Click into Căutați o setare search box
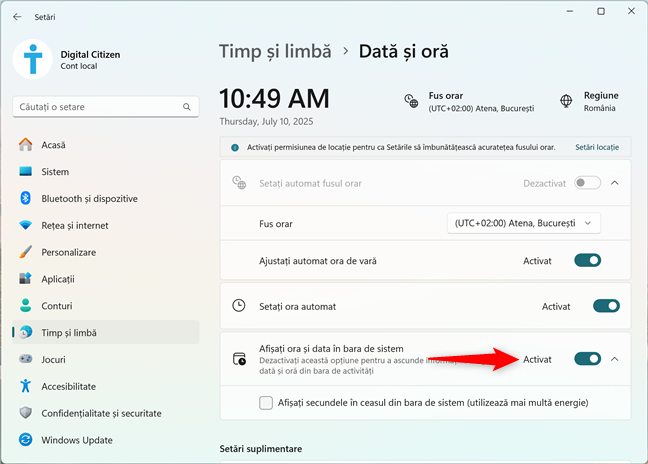Image resolution: width=648 pixels, height=464 pixels. [x=106, y=107]
